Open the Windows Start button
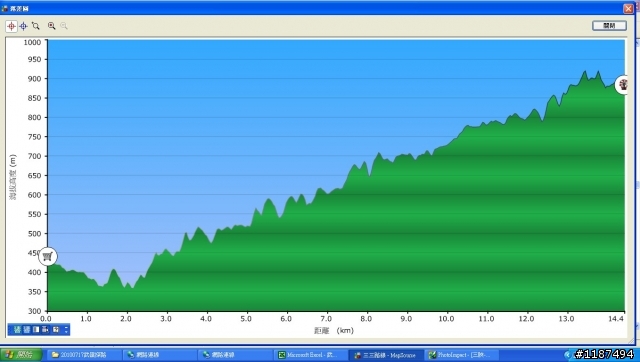The height and width of the screenshot is (362, 640). [21, 355]
